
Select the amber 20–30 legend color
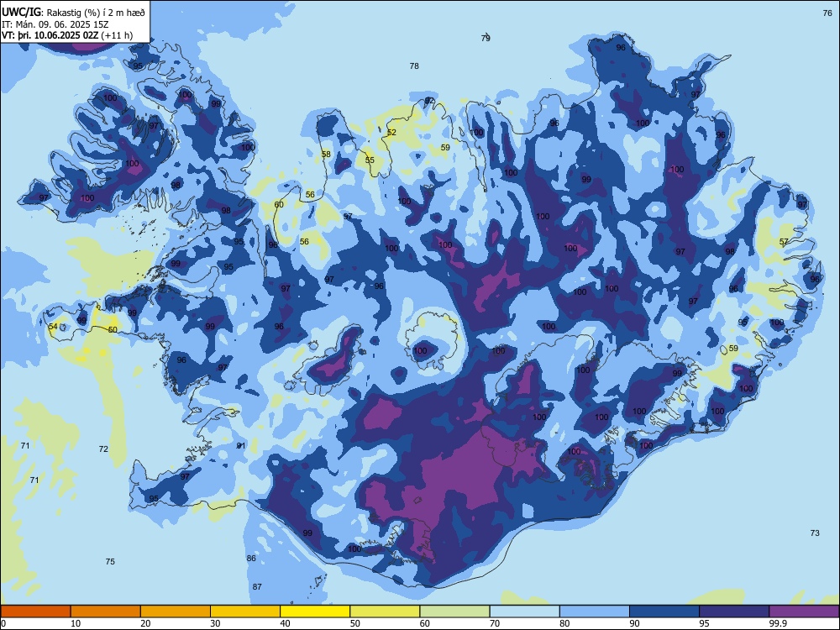pos(176,612)
